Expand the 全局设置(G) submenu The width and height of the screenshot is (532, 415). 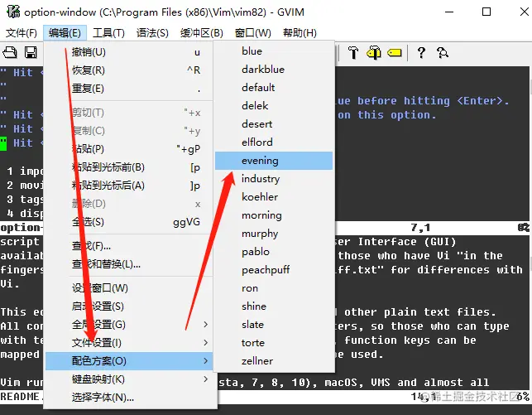pyautogui.click(x=129, y=325)
